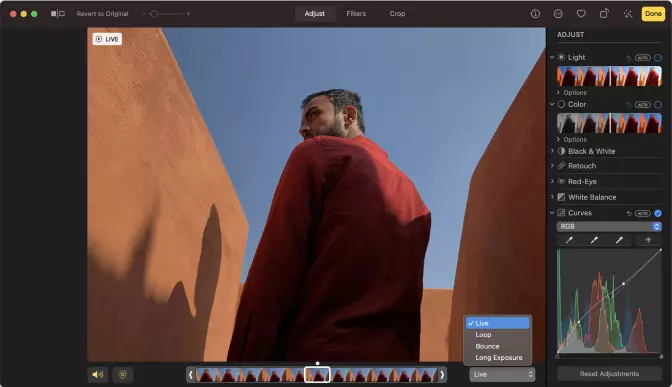Image resolution: width=672 pixels, height=387 pixels.
Task: Click the add point icon in Curves
Action: pyautogui.click(x=648, y=240)
